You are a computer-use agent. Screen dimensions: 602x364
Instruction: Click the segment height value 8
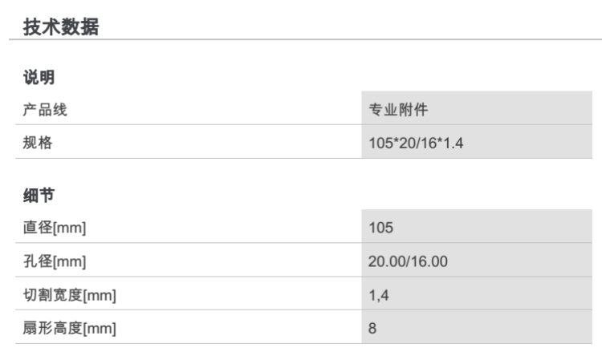372,329
